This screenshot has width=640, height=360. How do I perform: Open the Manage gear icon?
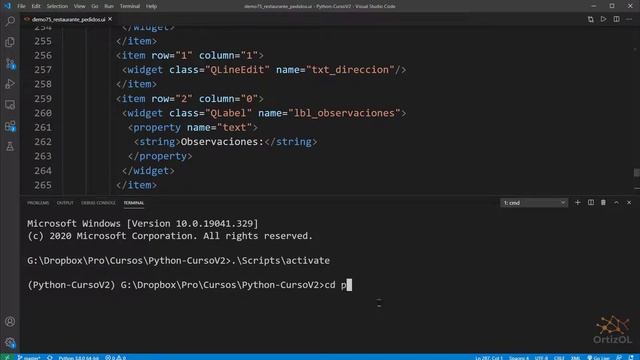point(10,342)
